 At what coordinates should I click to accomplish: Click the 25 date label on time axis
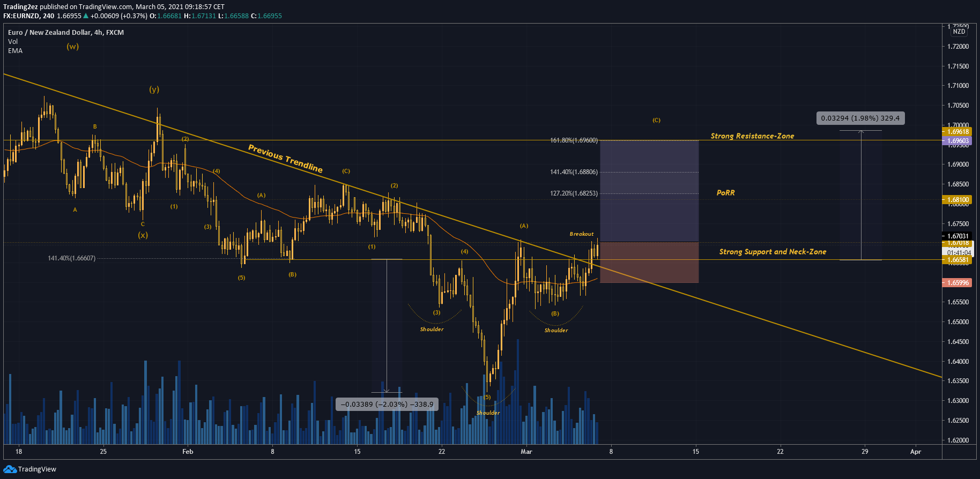tap(103, 452)
